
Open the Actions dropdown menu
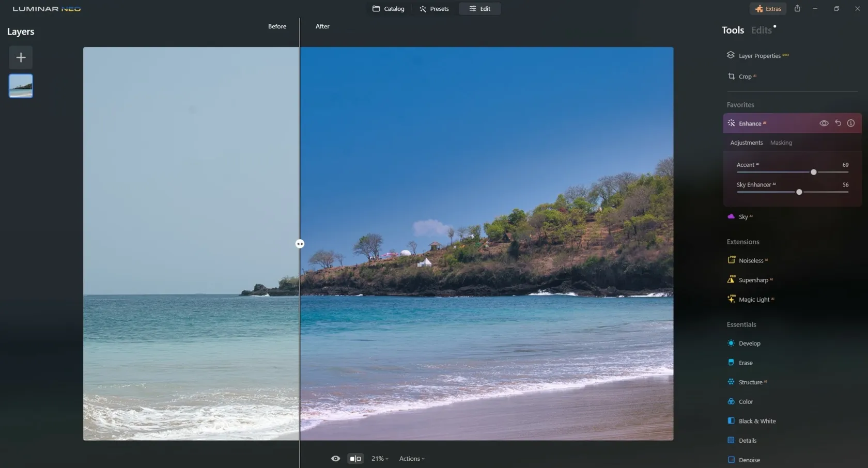pyautogui.click(x=412, y=459)
